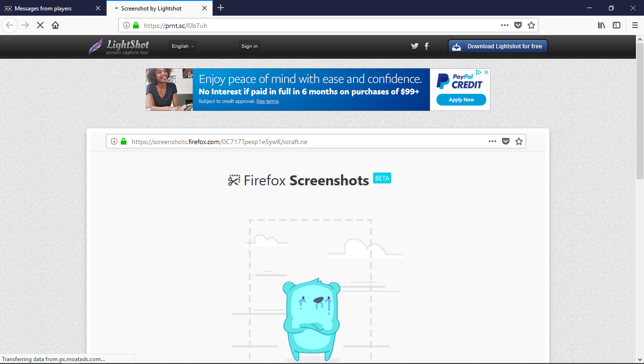The height and width of the screenshot is (364, 644).
Task: Open the English language dropdown
Action: pos(183,46)
